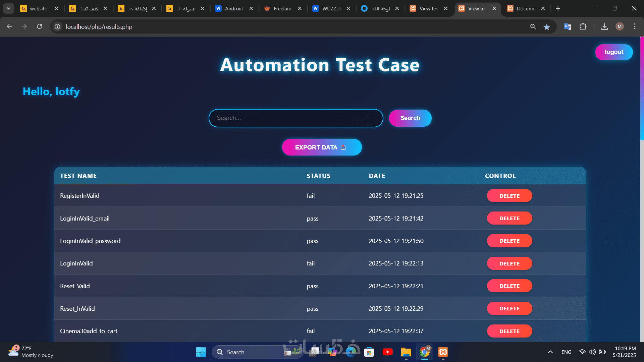Bookmark this page with star icon
Viewport: 644px width, 362px height.
(x=547, y=27)
